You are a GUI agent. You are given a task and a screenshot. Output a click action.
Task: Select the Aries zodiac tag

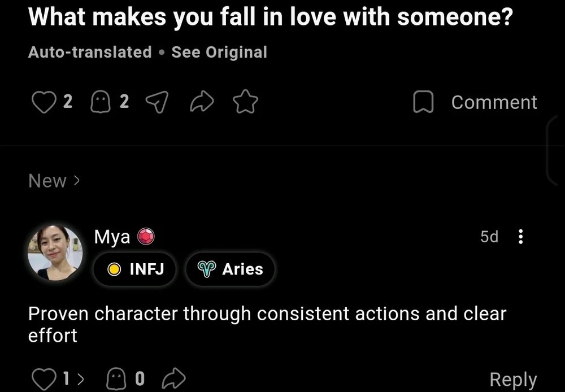click(230, 269)
